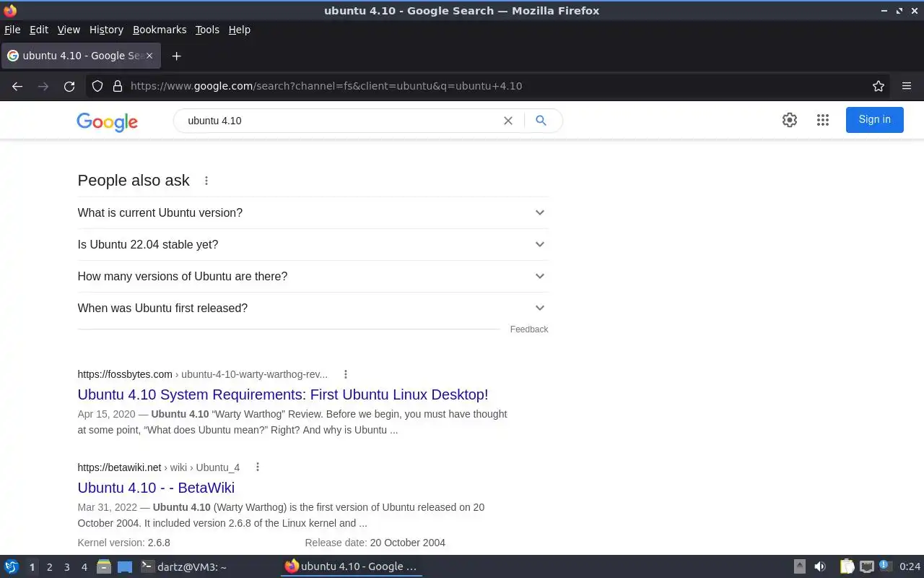Click the Kernel version 2.6.8 text
924x578 pixels.
point(124,543)
